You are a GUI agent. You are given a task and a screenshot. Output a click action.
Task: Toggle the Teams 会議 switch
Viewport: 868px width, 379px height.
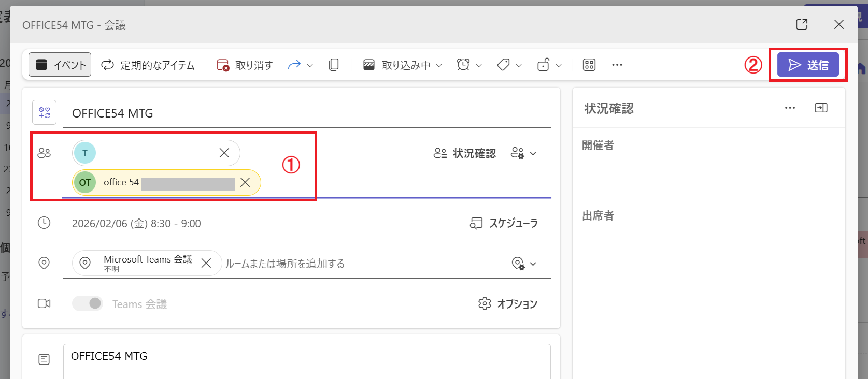[x=88, y=304]
